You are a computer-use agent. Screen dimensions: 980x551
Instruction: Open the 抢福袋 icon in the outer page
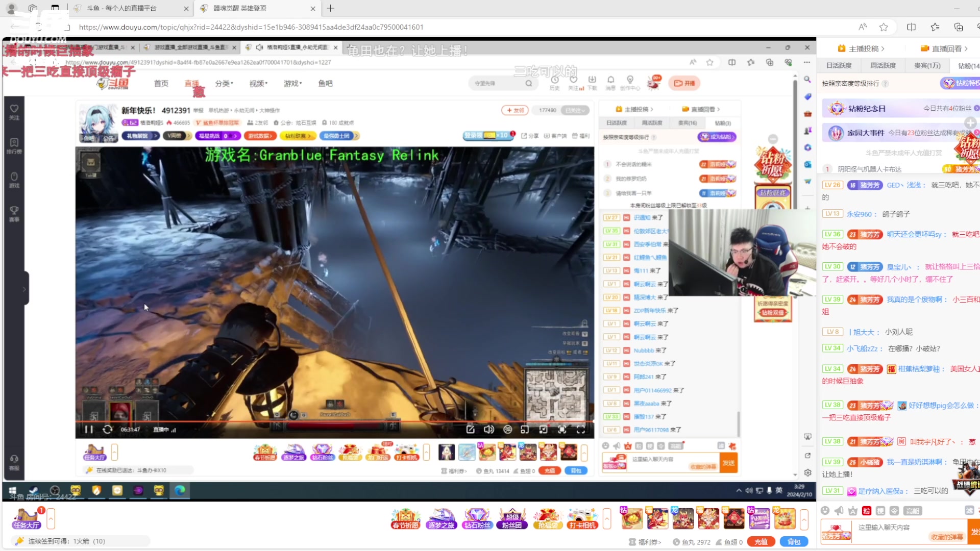tap(548, 518)
